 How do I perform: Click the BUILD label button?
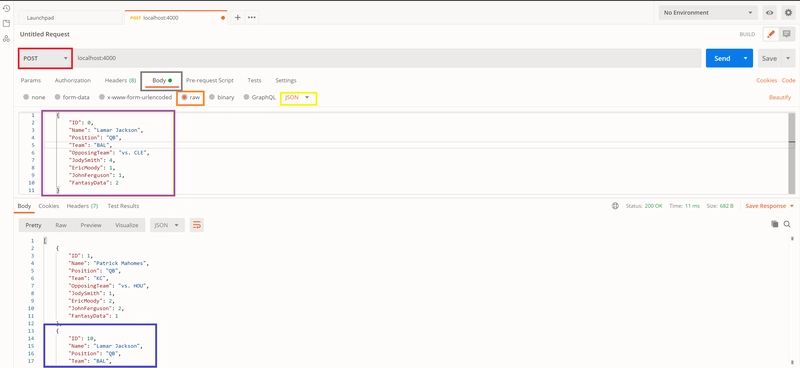(x=747, y=34)
